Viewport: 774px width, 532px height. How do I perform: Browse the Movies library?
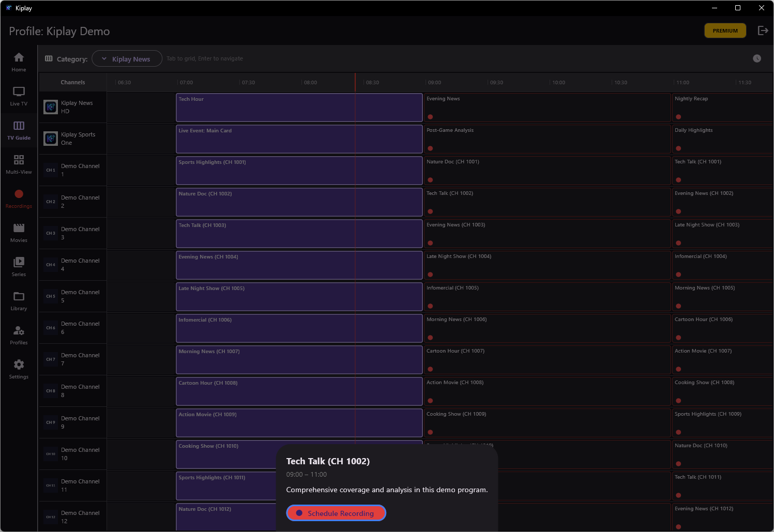coord(19,232)
